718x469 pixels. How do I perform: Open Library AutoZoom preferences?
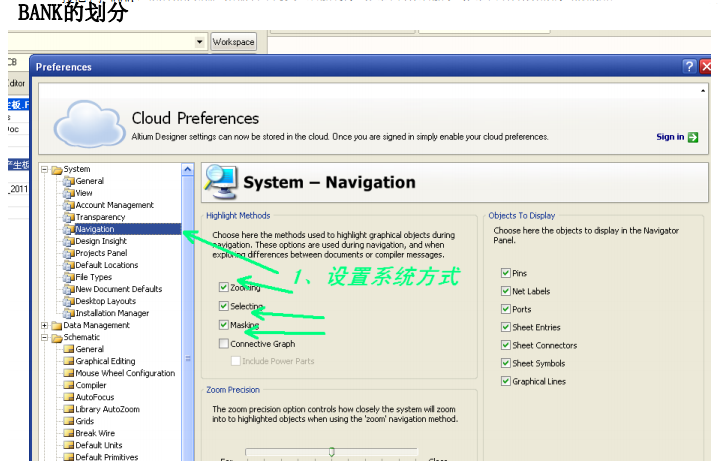pos(108,409)
